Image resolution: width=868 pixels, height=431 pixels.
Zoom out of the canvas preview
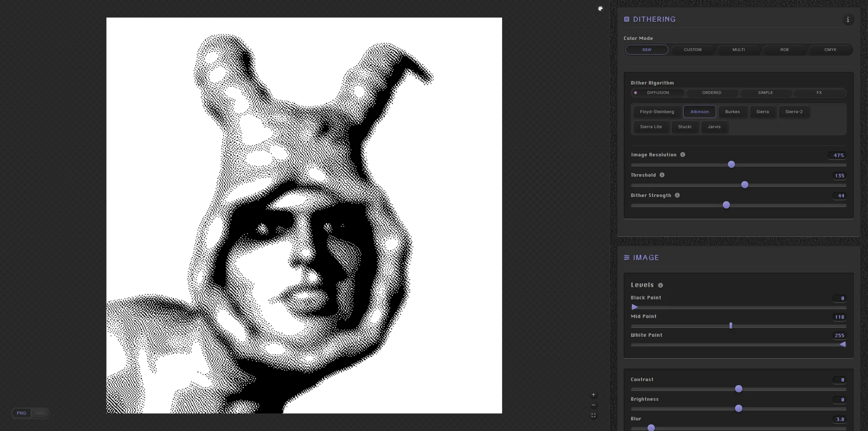pos(593,405)
